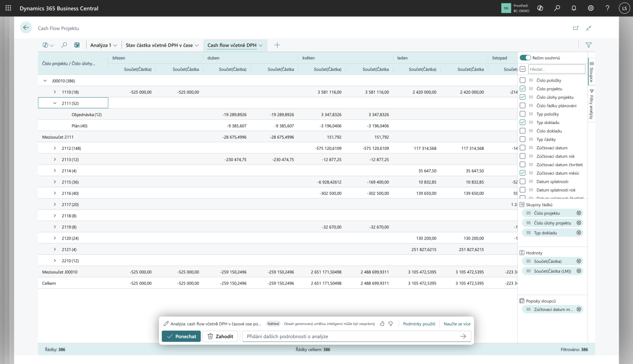Click thumbs up on AI analysis
This screenshot has width=633, height=364.
pyautogui.click(x=382, y=323)
